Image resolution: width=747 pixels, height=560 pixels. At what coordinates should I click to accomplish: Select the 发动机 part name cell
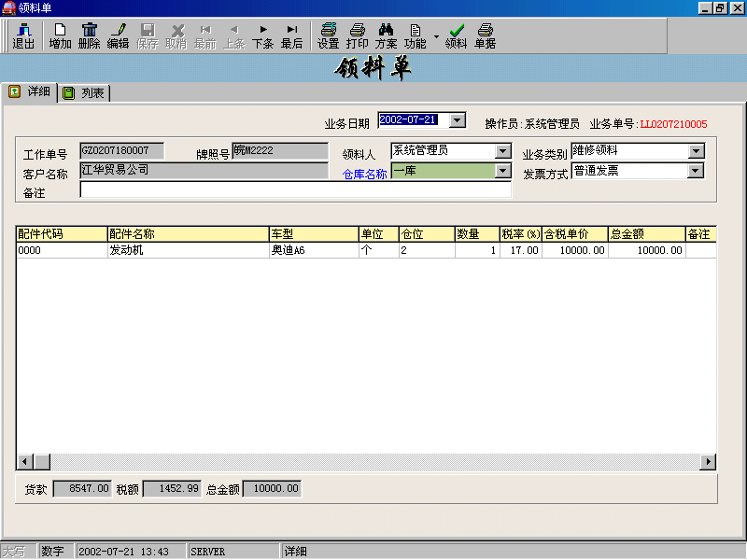pos(189,250)
